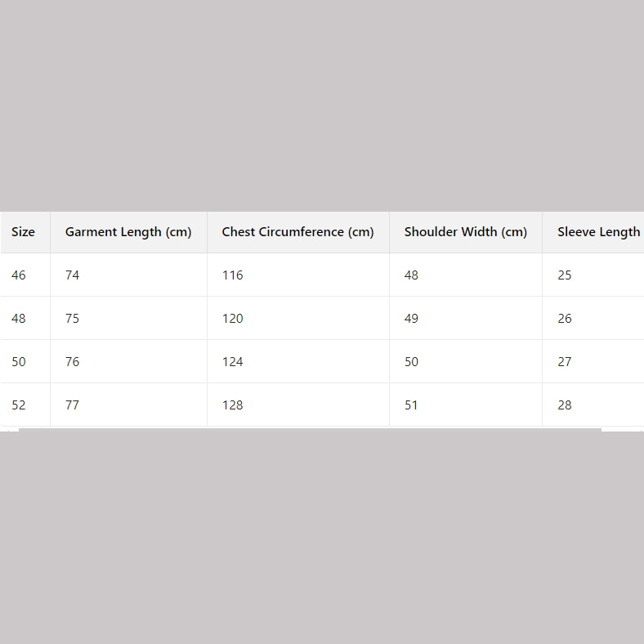Click the Garment Length (cm) header
The image size is (644, 644).
pyautogui.click(x=128, y=232)
